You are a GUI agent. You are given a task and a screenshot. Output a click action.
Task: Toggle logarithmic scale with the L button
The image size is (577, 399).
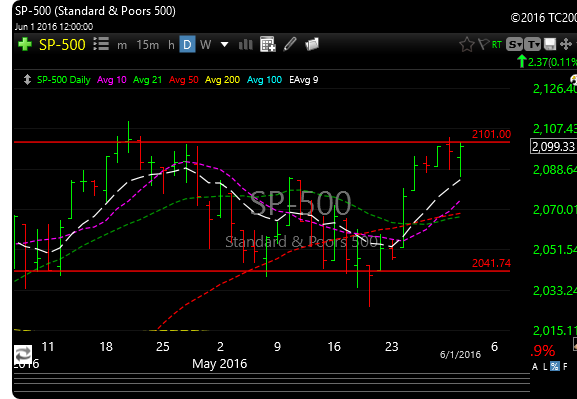coord(545,366)
